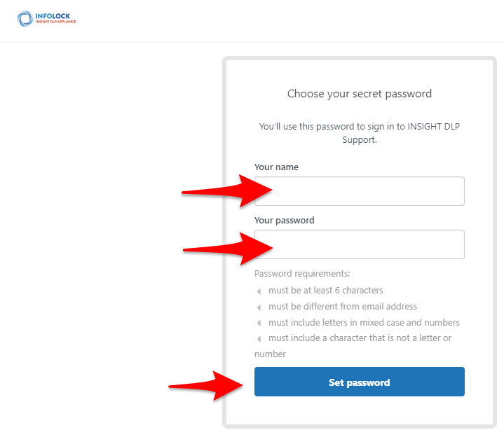Click arrow icon beside 'at least 6 characters'
This screenshot has width=504, height=437.
click(x=259, y=291)
